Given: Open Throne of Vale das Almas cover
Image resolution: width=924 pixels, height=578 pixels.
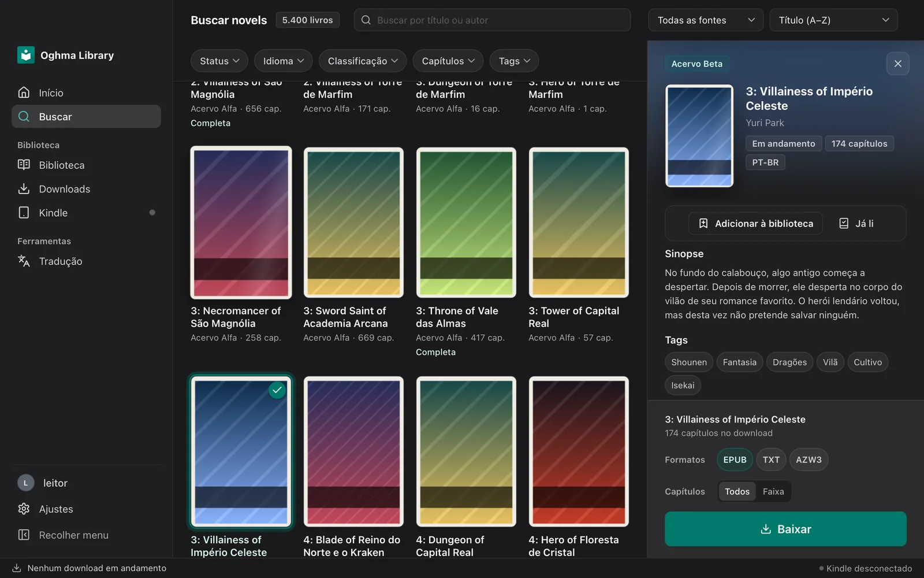Looking at the screenshot, I should (466, 223).
